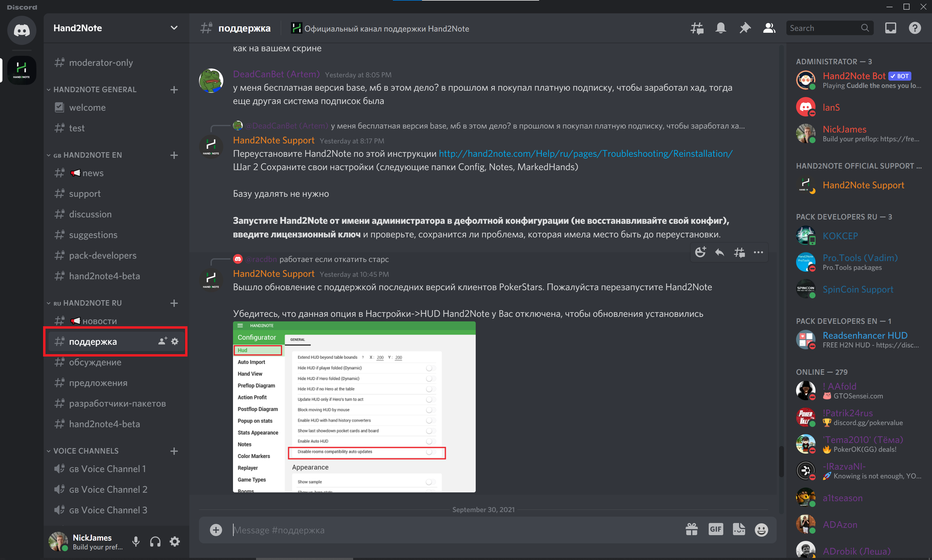Open the emoji picker
This screenshot has width=932, height=560.
(x=761, y=530)
